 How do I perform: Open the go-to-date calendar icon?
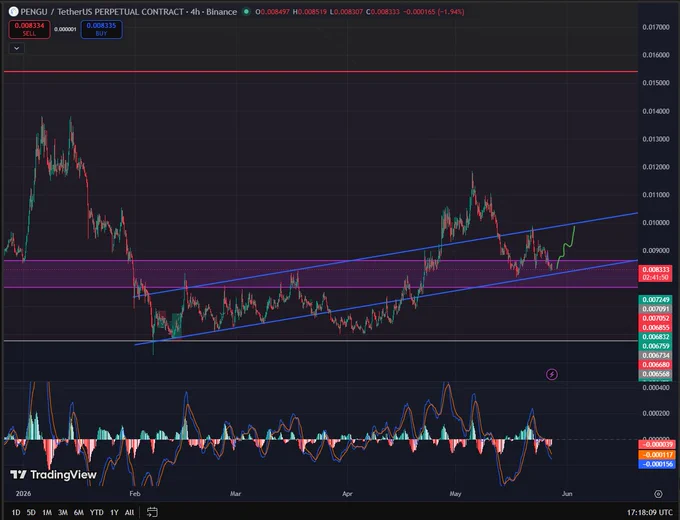coord(152,512)
